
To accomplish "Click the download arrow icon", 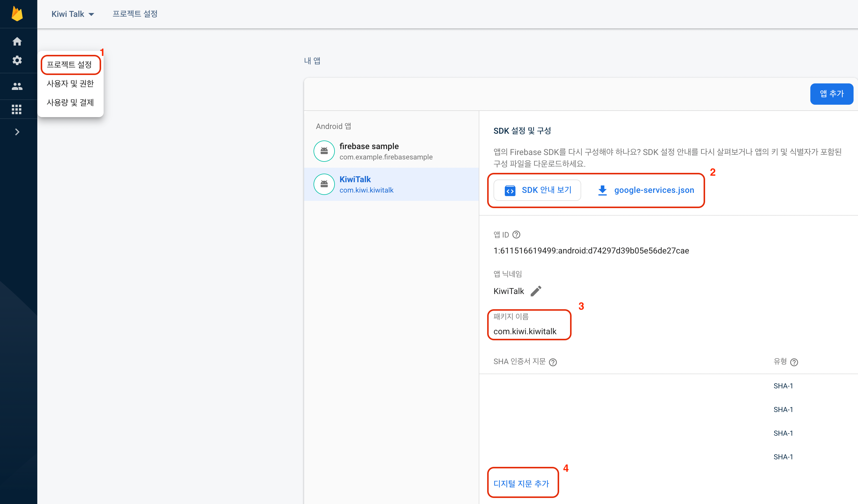I will pos(602,190).
